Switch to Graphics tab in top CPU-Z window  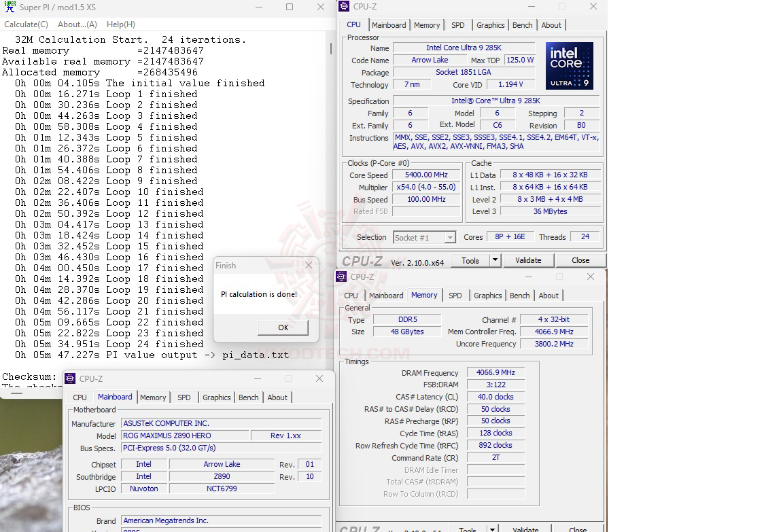point(490,25)
